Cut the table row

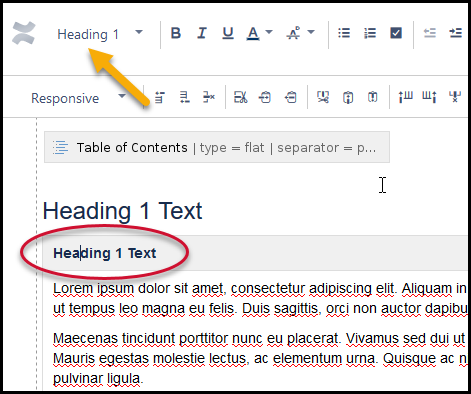click(x=241, y=97)
